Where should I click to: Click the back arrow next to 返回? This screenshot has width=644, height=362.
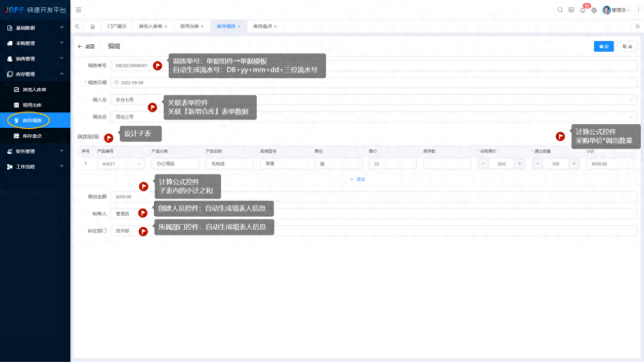pyautogui.click(x=80, y=47)
